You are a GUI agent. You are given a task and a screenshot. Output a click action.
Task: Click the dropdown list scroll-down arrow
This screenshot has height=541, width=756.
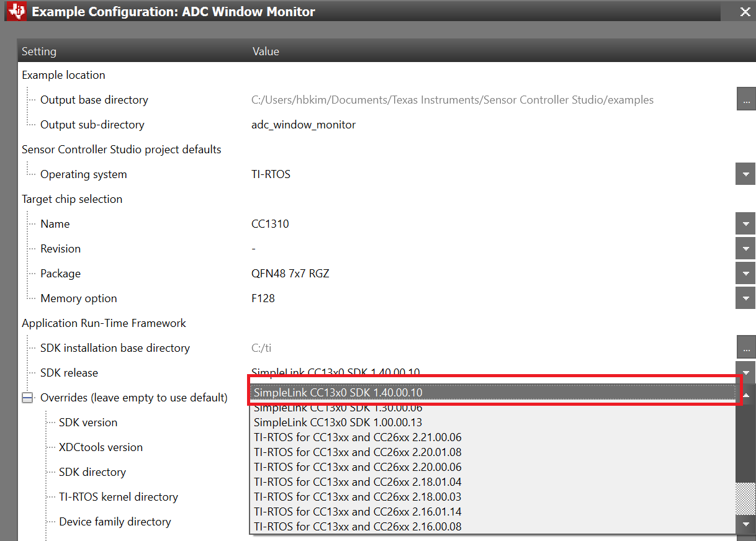point(746,525)
